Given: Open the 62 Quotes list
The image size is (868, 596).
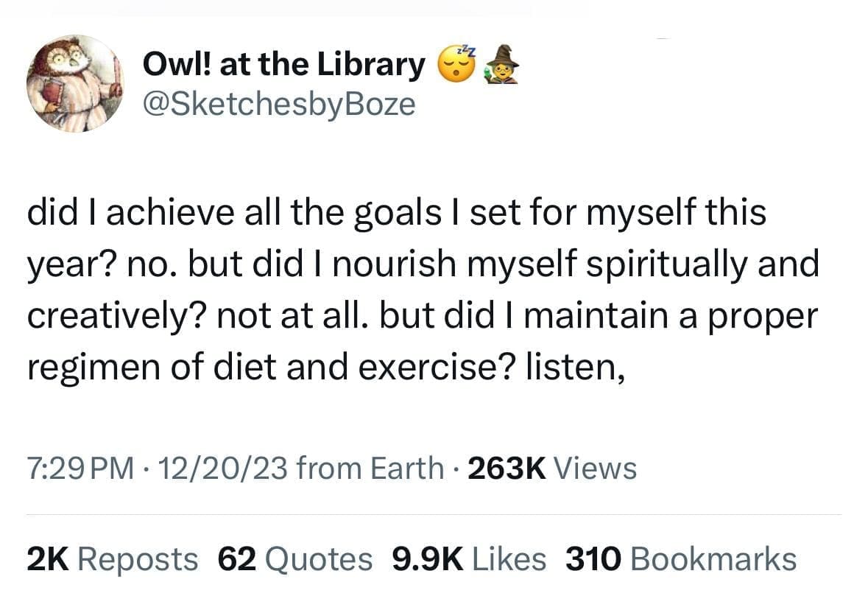Looking at the screenshot, I should pos(296,559).
